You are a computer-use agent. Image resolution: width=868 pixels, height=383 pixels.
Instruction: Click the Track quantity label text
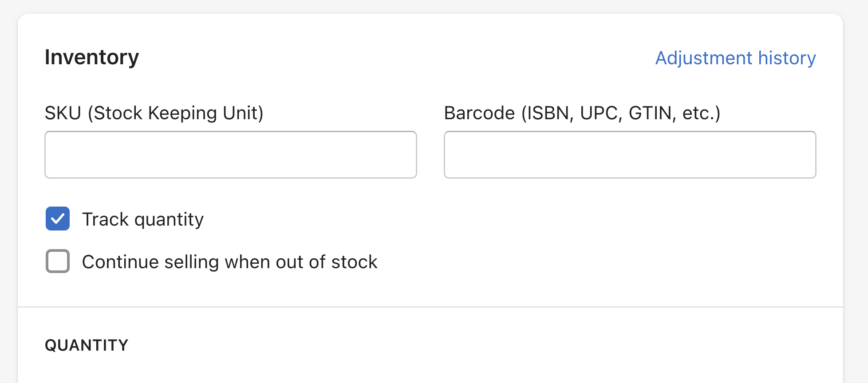coord(142,219)
